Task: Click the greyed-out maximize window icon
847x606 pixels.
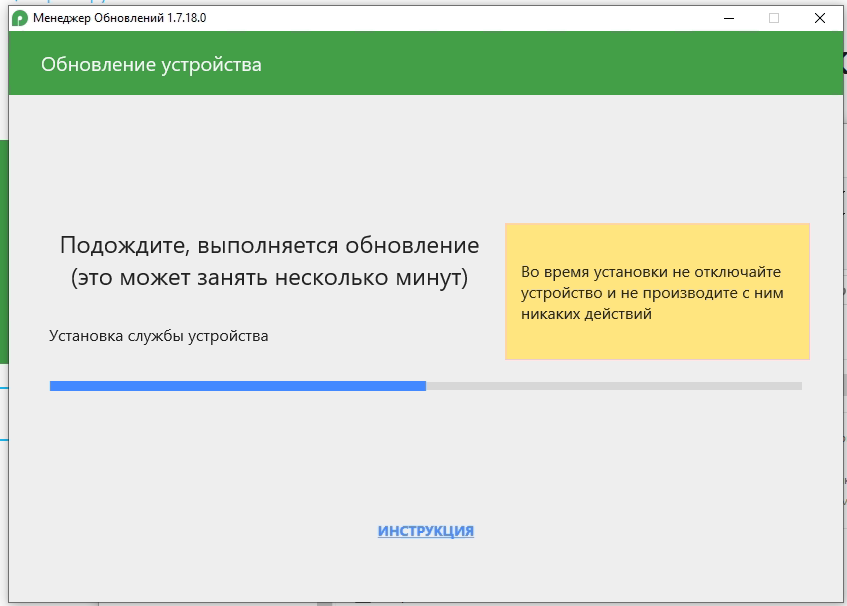Action: (773, 18)
